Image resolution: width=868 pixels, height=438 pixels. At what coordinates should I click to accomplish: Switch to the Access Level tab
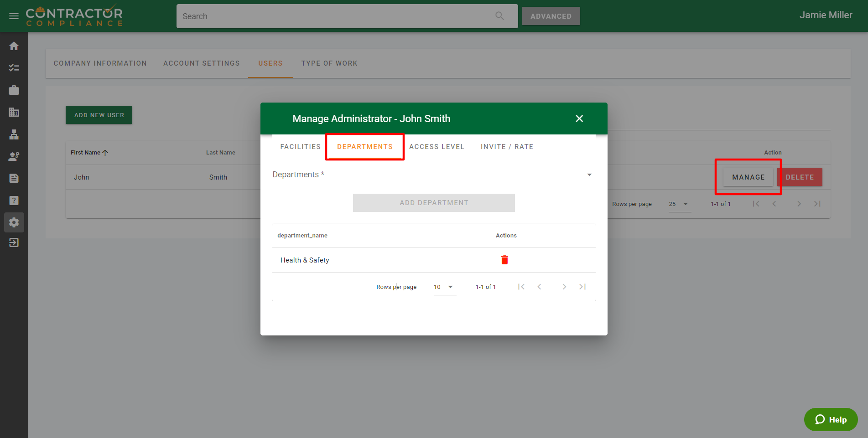(437, 147)
